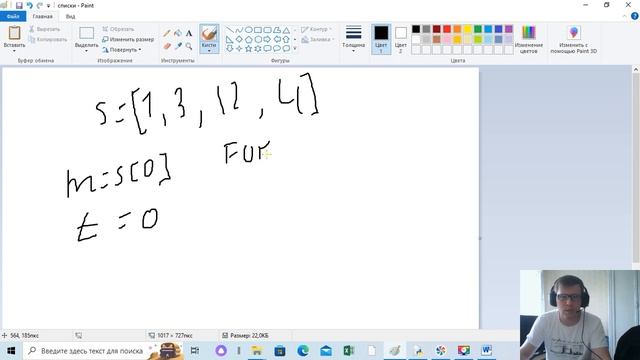The width and height of the screenshot is (640, 360).
Task: Choose the Pentagon shape
Action: [x=249, y=40]
